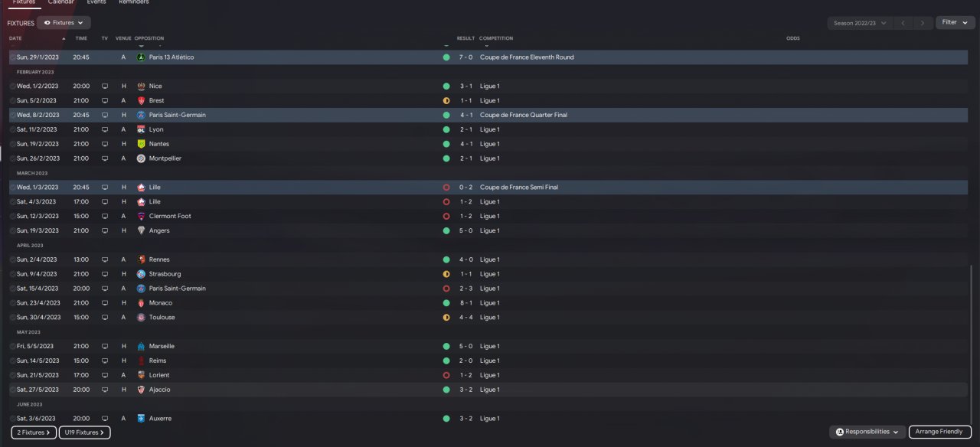This screenshot has width=980, height=447.
Task: Open the Reminders tab
Action: [134, 2]
